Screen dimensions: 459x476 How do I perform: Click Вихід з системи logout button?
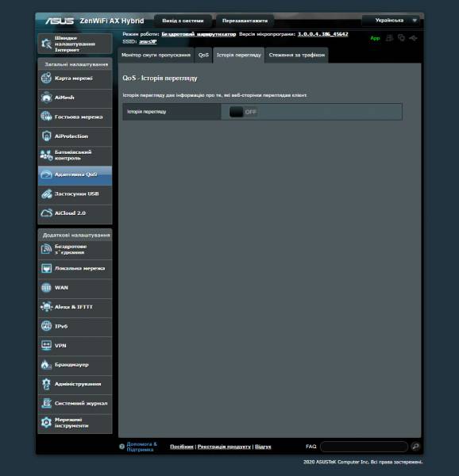click(183, 21)
